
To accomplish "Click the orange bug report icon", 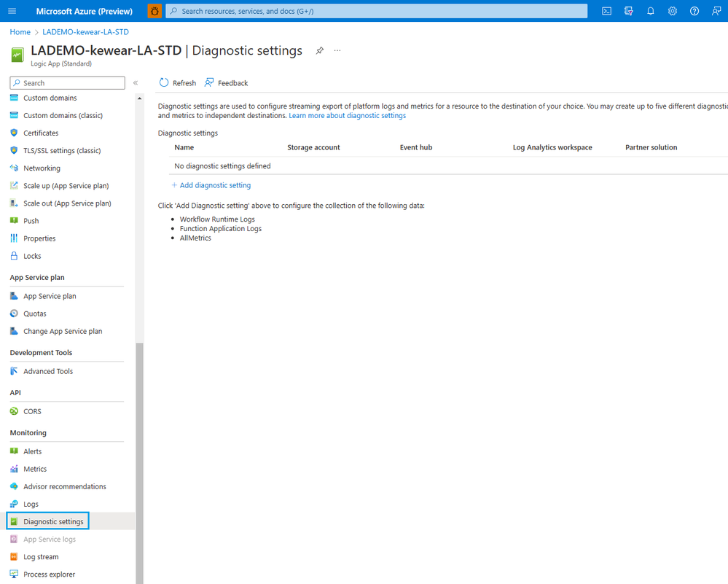I will (x=154, y=11).
